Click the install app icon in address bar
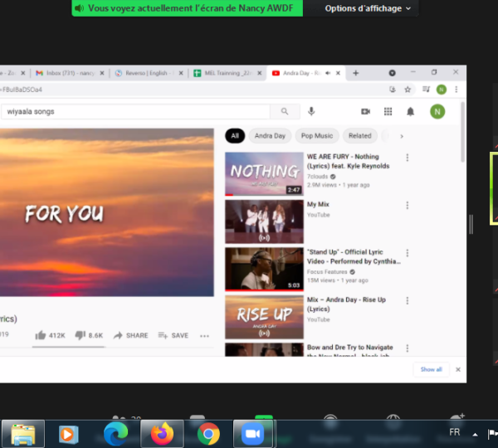This screenshot has height=448, width=498. (393, 90)
